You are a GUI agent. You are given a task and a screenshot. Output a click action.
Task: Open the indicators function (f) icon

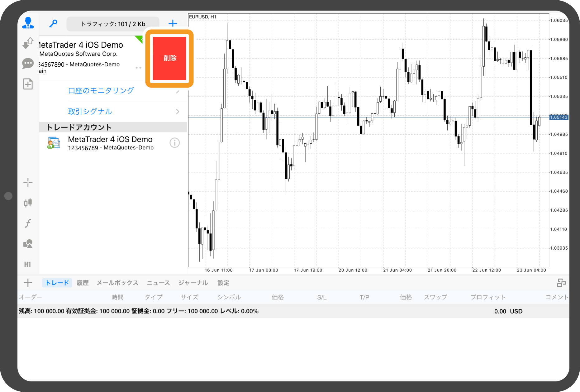pos(28,223)
